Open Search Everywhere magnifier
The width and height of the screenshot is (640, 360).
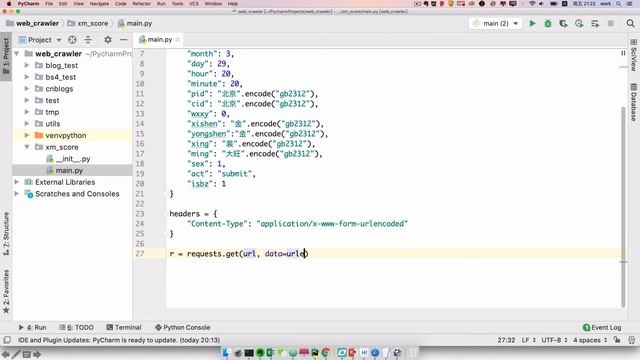(631, 24)
